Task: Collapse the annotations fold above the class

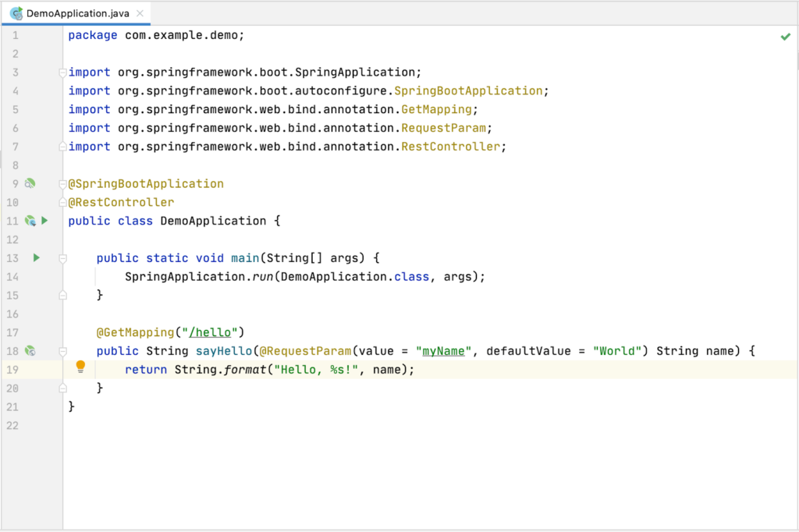Action: coord(62,183)
